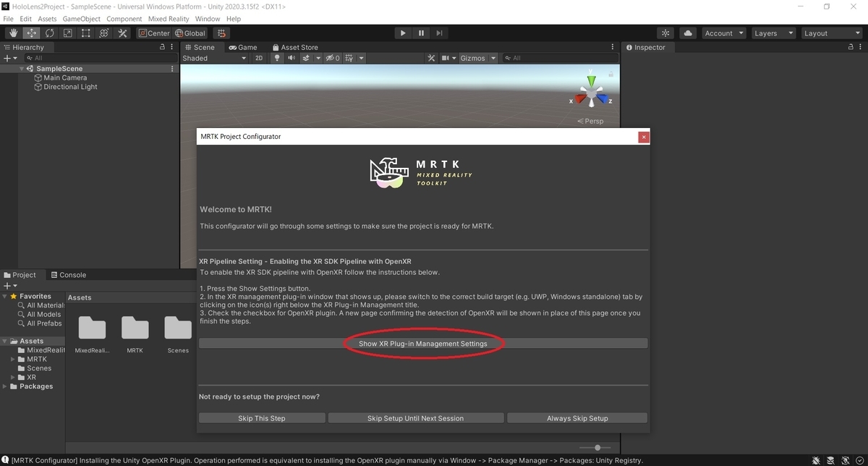Open the Gizmos dropdown arrow
This screenshot has width=868, height=466.
[x=494, y=58]
